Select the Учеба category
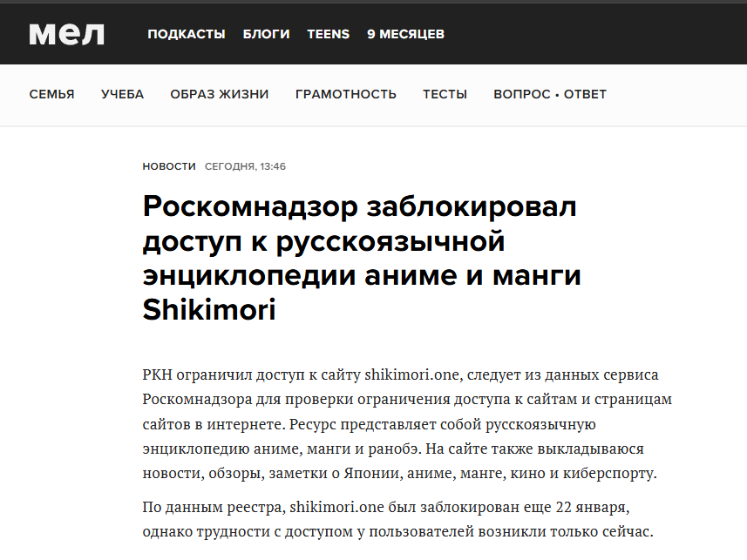This screenshot has height=560, width=747. [x=122, y=94]
